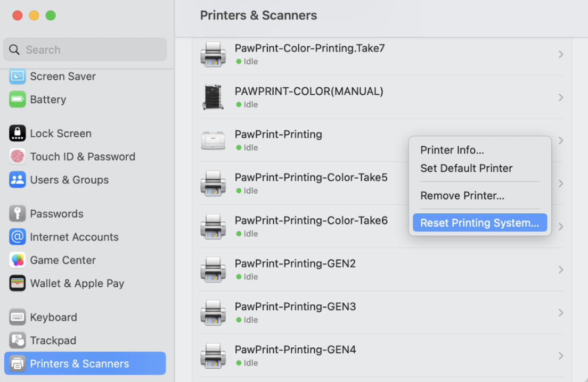Open Internet Accounts in the sidebar
The width and height of the screenshot is (588, 382).
74,237
